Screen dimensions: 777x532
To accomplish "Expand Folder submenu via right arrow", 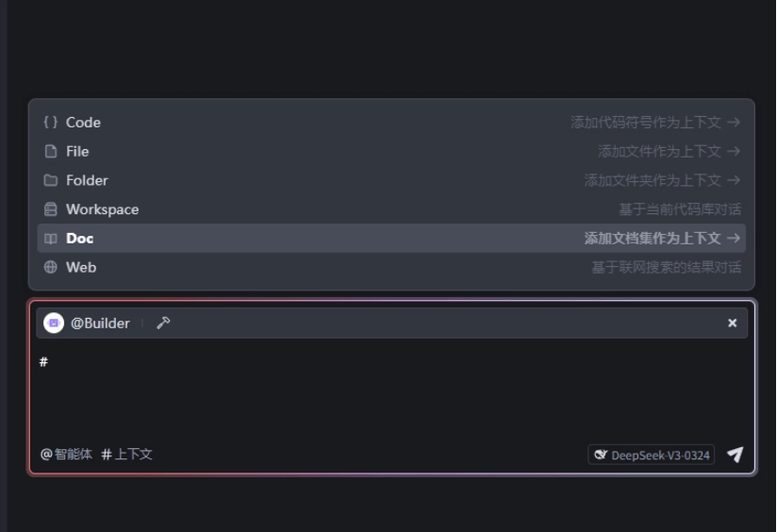I will pyautogui.click(x=734, y=180).
